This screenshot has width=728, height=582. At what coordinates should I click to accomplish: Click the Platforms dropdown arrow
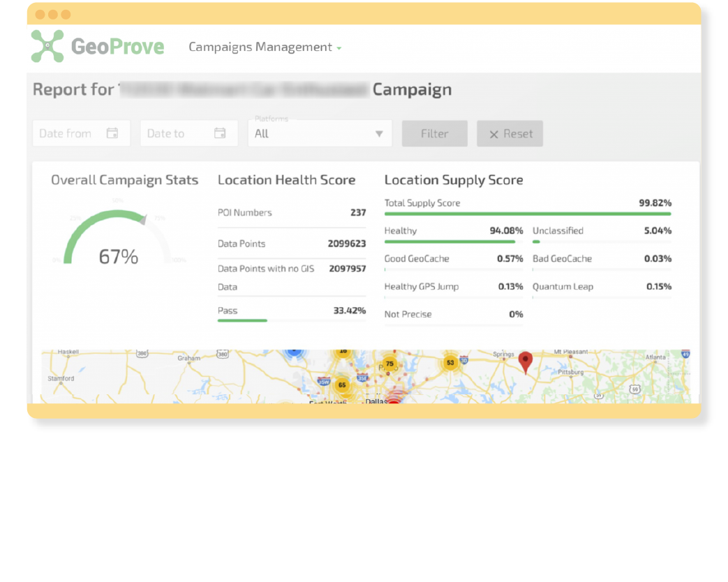point(379,134)
